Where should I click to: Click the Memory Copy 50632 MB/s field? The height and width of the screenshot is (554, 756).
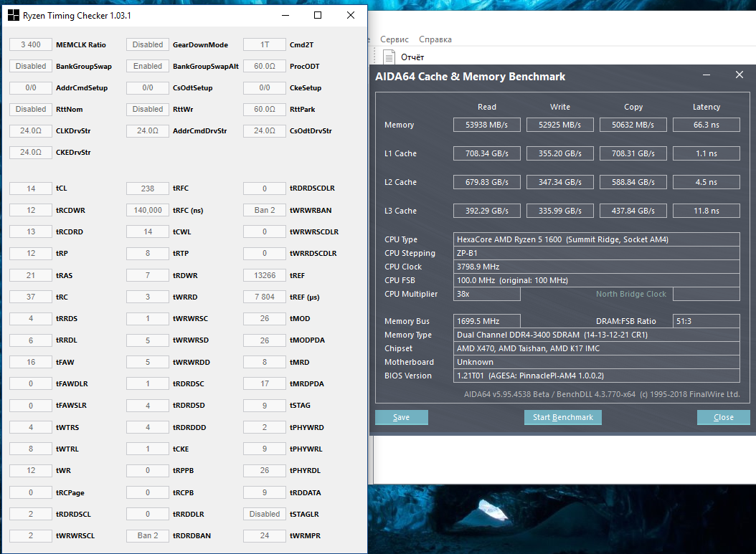point(633,125)
